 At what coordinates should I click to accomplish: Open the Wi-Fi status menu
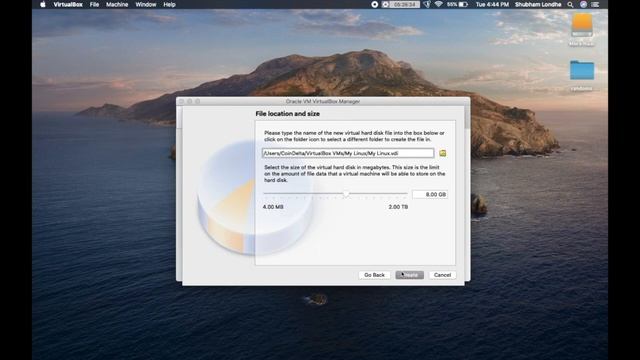(438, 4)
